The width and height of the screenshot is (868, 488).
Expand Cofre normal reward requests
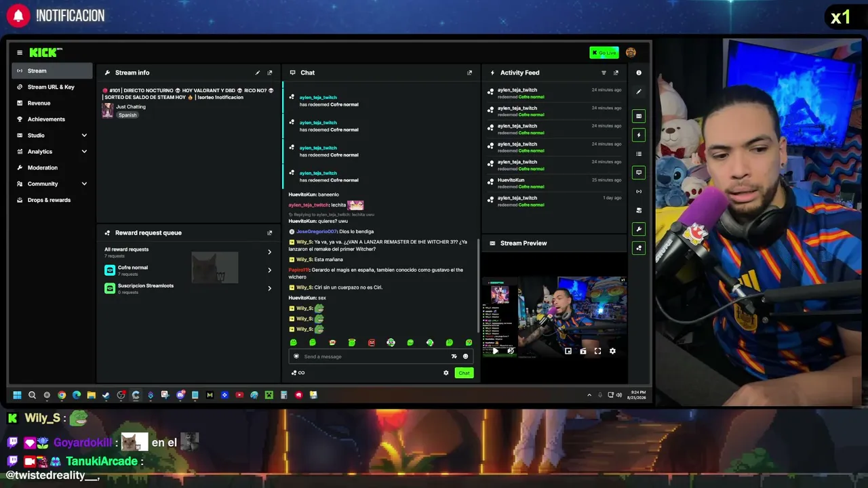(x=269, y=270)
